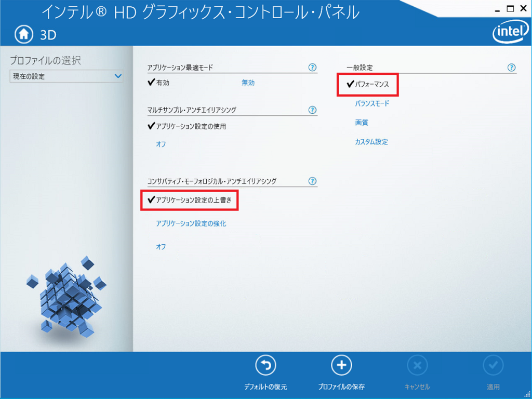Click the キャンセル X icon

tap(417, 365)
